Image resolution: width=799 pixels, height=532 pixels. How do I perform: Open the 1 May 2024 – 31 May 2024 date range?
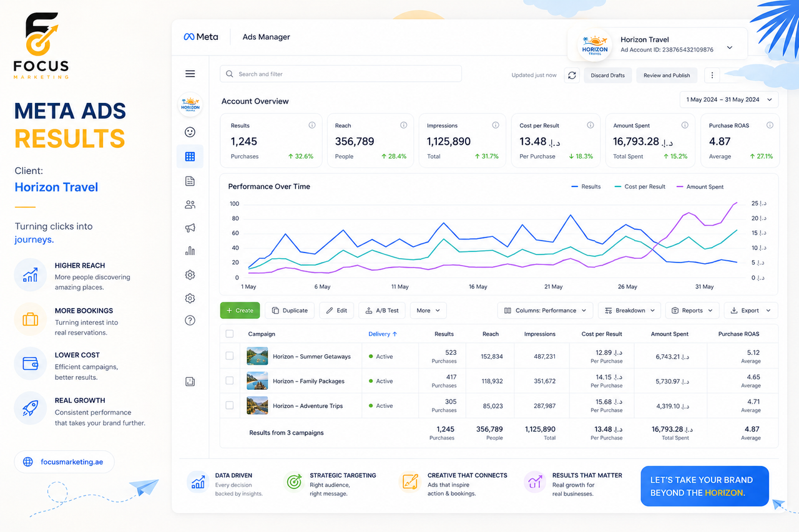(729, 100)
